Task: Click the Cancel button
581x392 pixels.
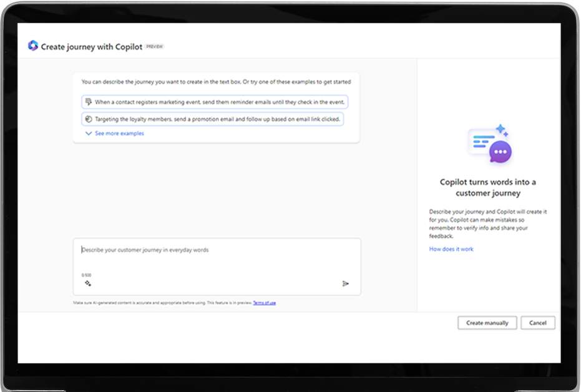Action: click(538, 323)
